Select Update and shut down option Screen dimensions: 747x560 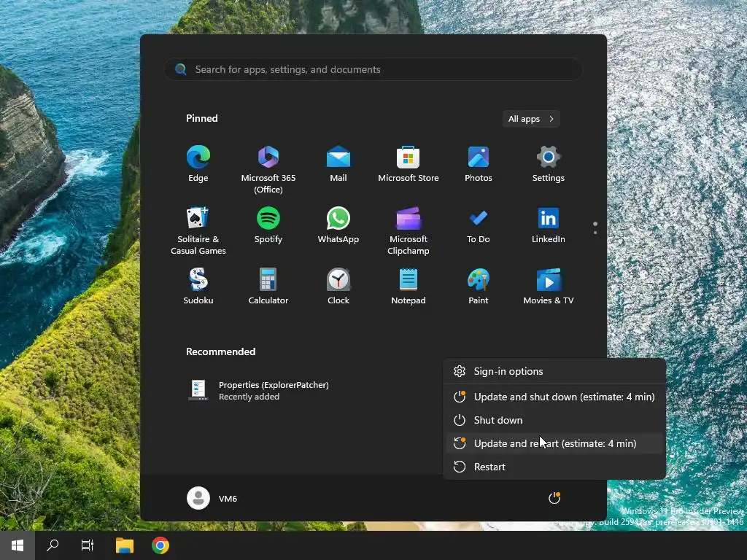click(554, 397)
